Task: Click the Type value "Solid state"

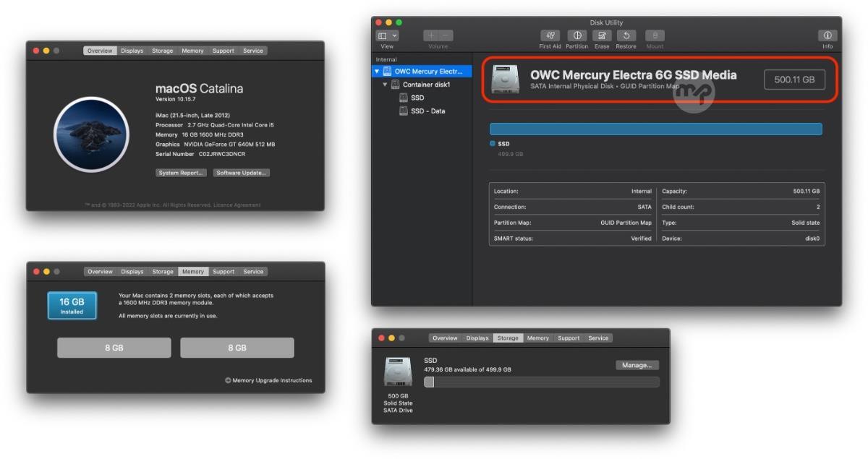Action: point(806,223)
